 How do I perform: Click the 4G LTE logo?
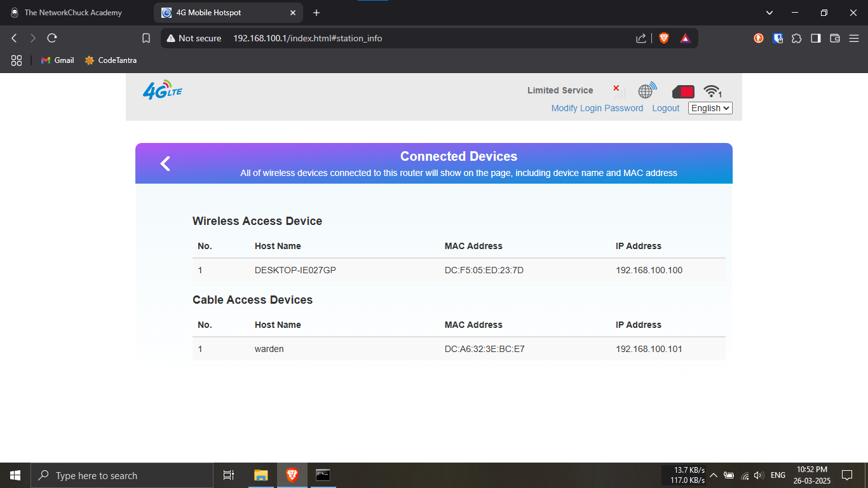pyautogui.click(x=163, y=90)
